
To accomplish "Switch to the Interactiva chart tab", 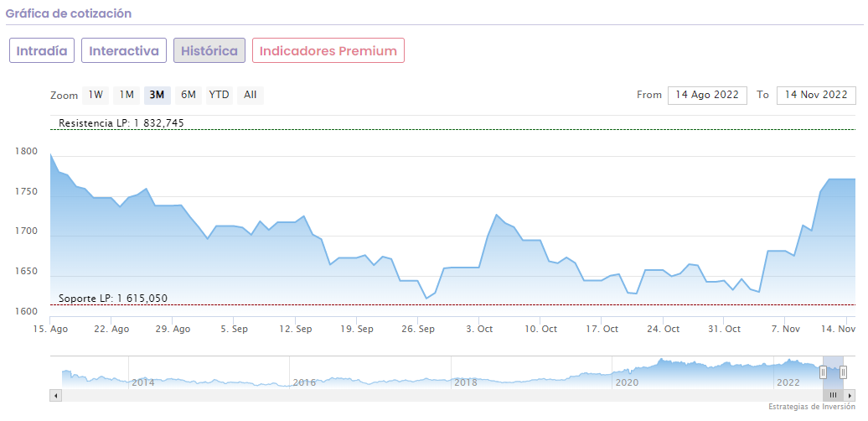I will point(124,50).
